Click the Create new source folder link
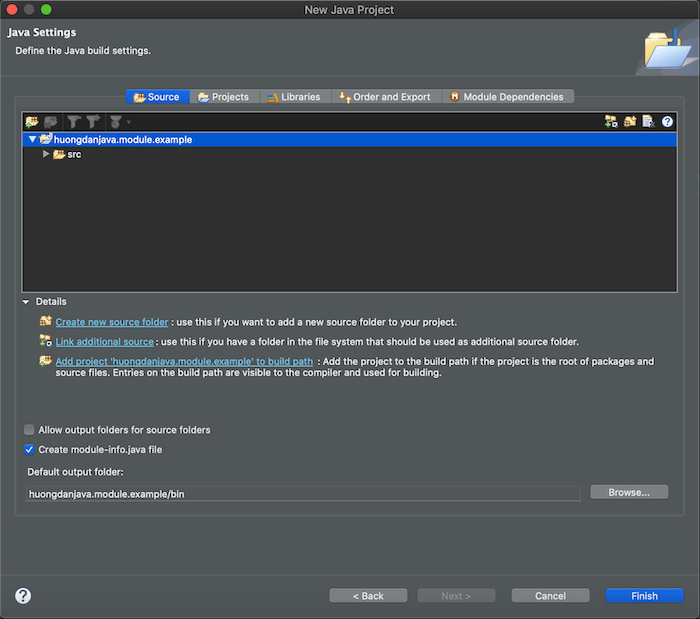Image resolution: width=700 pixels, height=619 pixels. (x=112, y=322)
